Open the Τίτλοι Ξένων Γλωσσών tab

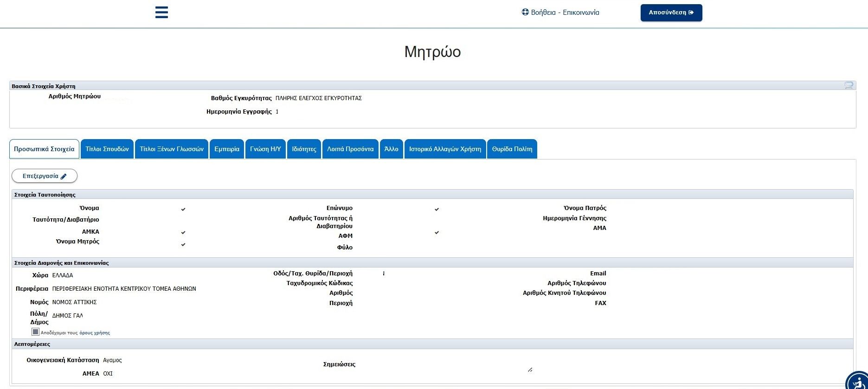point(172,149)
